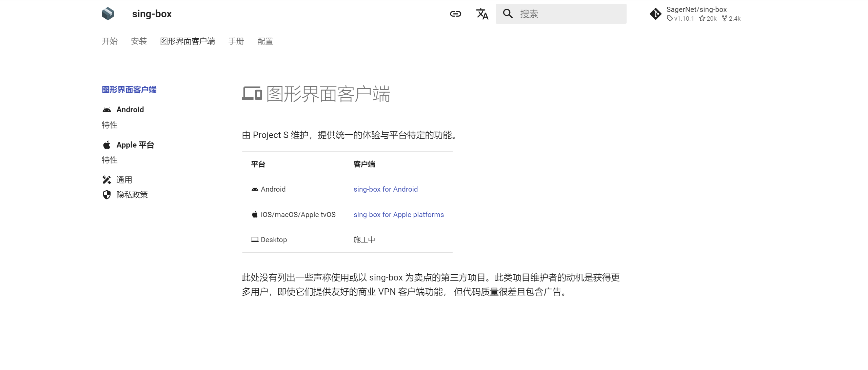Image resolution: width=868 pixels, height=370 pixels.
Task: Click the 隐私政策 shield icon
Action: point(107,195)
